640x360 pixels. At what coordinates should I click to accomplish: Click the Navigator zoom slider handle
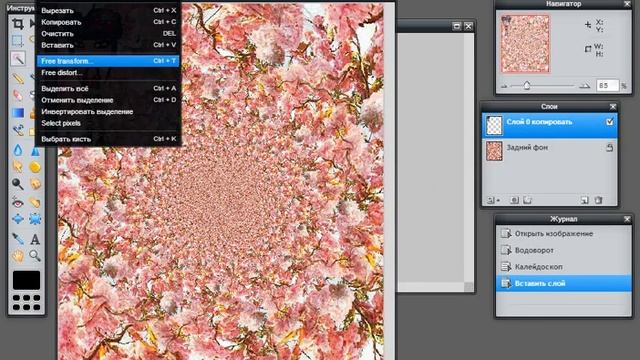click(527, 86)
